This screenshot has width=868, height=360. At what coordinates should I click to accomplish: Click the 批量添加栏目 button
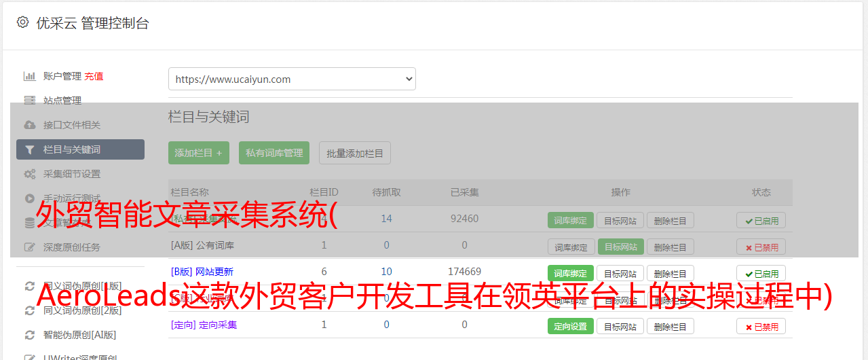point(355,153)
